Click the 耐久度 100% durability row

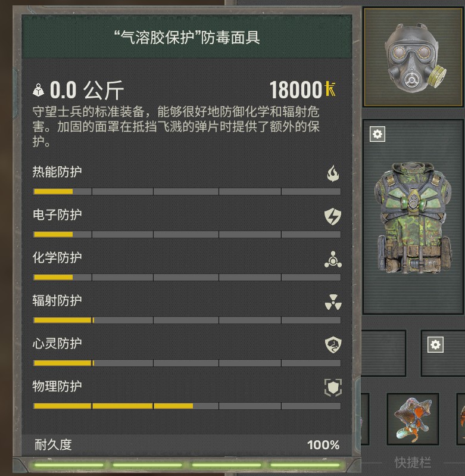(x=187, y=445)
